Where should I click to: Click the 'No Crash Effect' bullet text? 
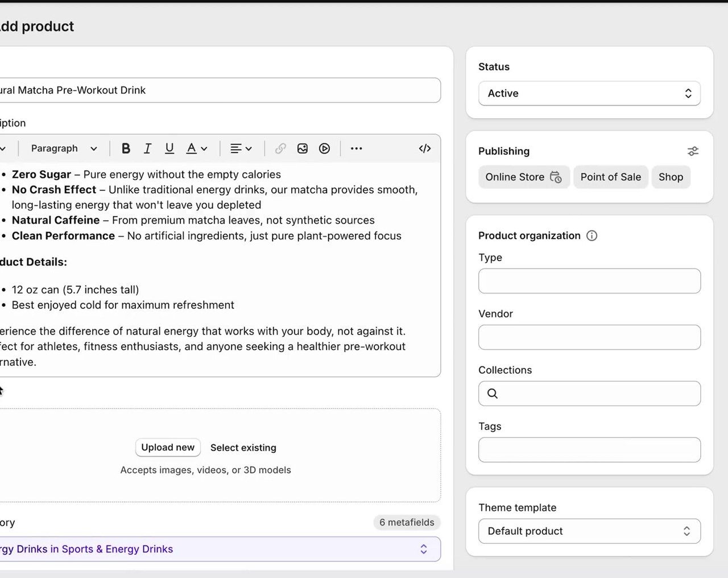pos(54,190)
